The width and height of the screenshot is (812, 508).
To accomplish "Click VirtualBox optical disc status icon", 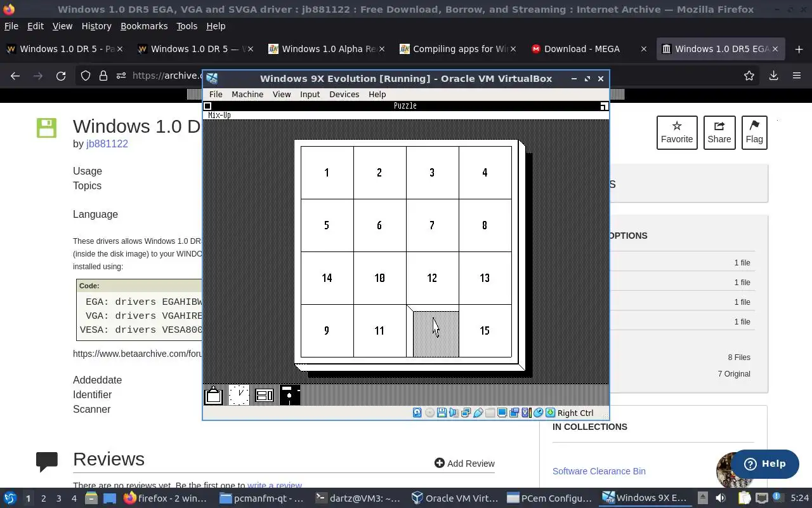I will pyautogui.click(x=429, y=413).
